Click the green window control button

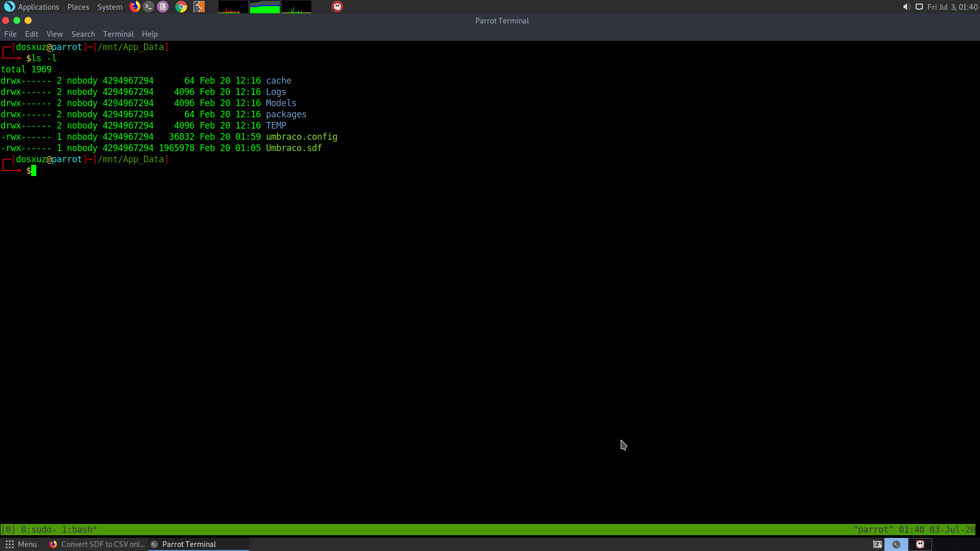tap(17, 20)
